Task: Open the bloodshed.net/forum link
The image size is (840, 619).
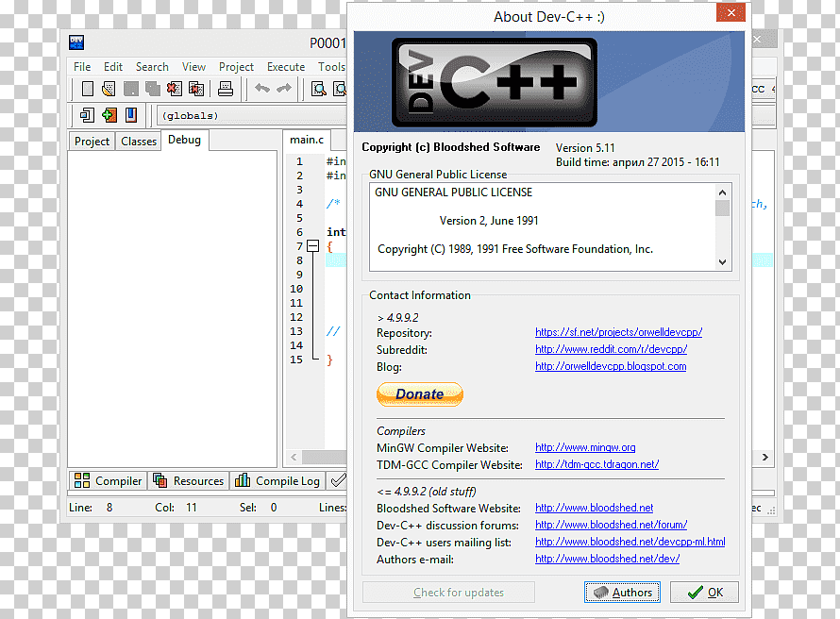Action: 612,525
